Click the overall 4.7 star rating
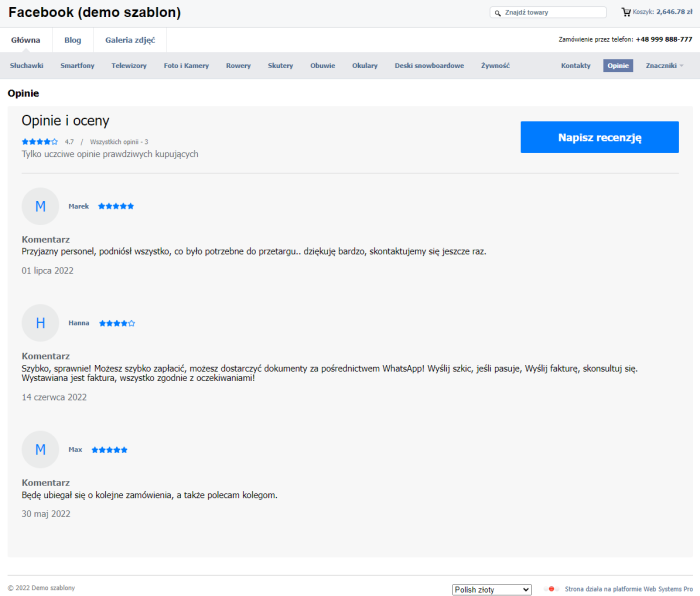 click(40, 142)
